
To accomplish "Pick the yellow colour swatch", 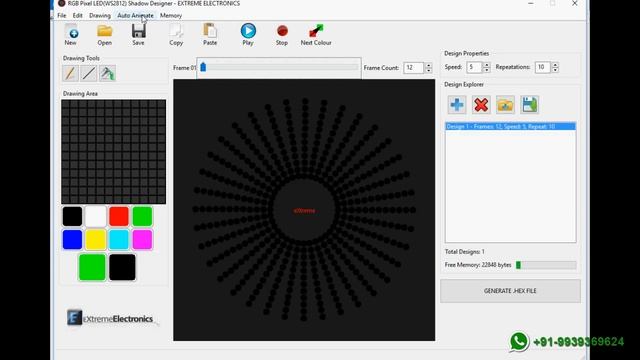I will pos(96,240).
